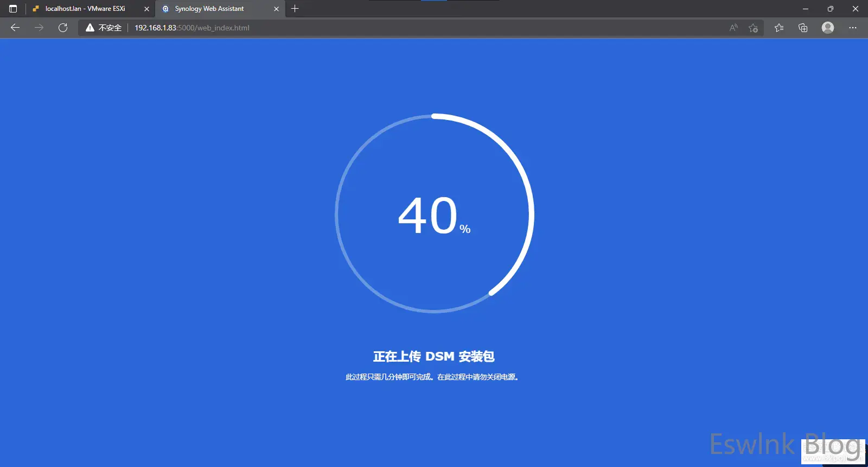Image resolution: width=868 pixels, height=467 pixels.
Task: Open the browser settings ellipsis menu
Action: click(853, 28)
